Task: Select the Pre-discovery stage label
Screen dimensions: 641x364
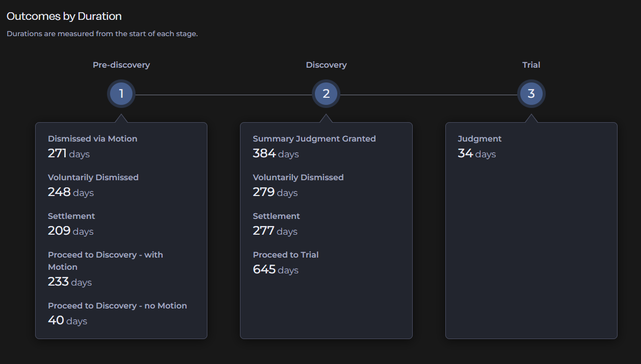Action: tap(121, 65)
